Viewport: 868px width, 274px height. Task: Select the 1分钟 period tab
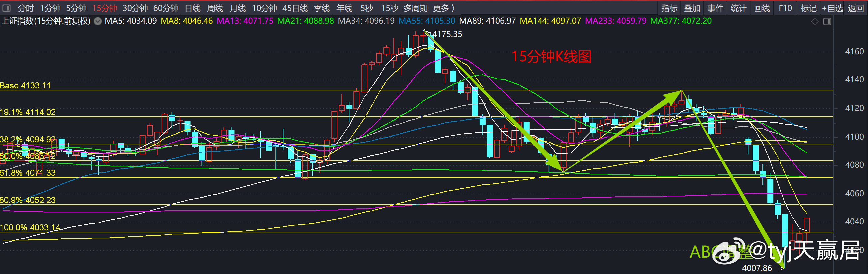50,8
